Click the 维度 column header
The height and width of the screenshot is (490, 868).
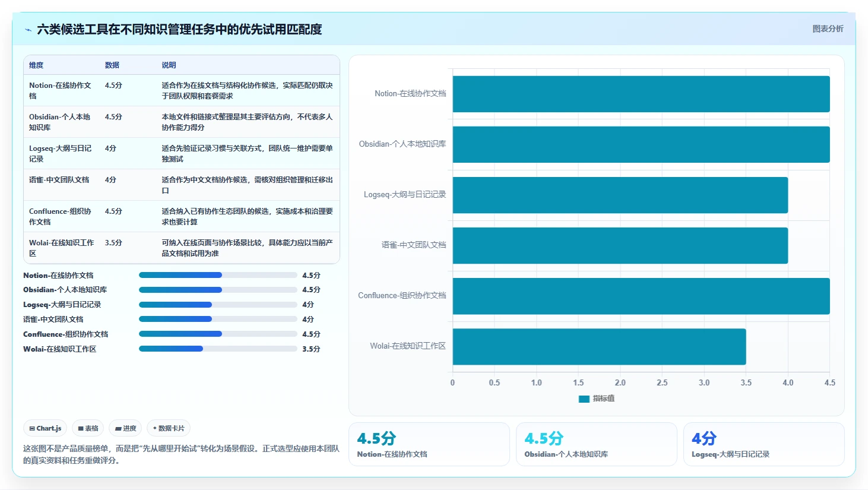click(36, 65)
